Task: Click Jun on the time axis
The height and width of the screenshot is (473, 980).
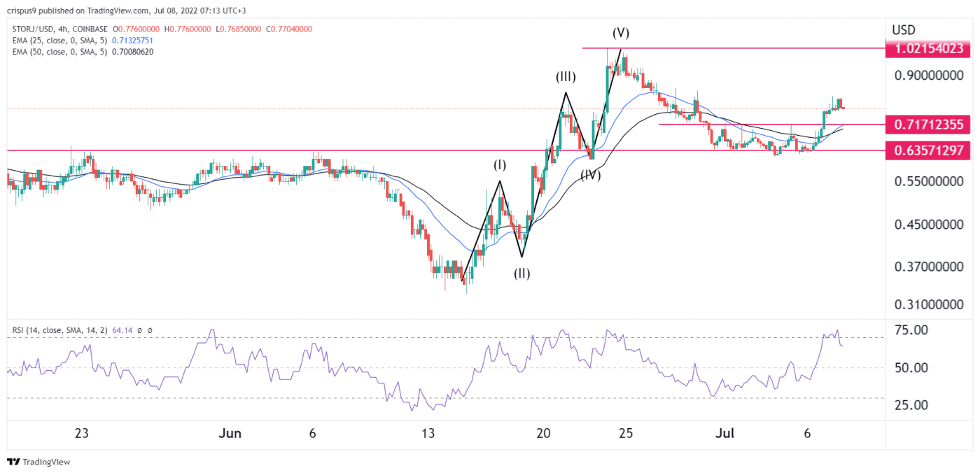Action: click(x=230, y=434)
